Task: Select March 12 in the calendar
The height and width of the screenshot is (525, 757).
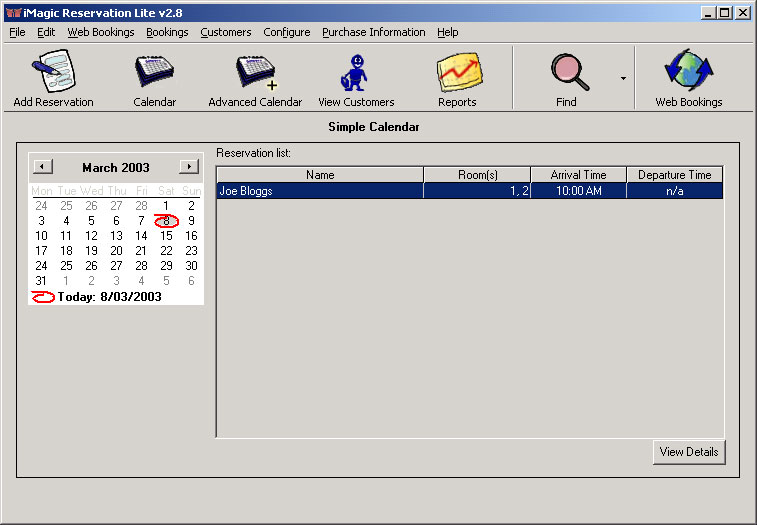Action: tap(91, 236)
